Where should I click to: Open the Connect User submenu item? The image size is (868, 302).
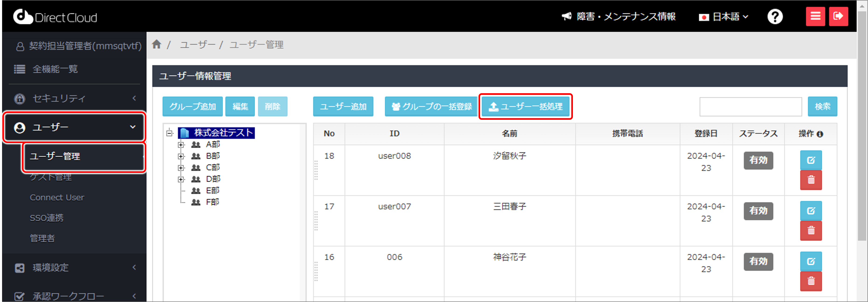(x=57, y=198)
